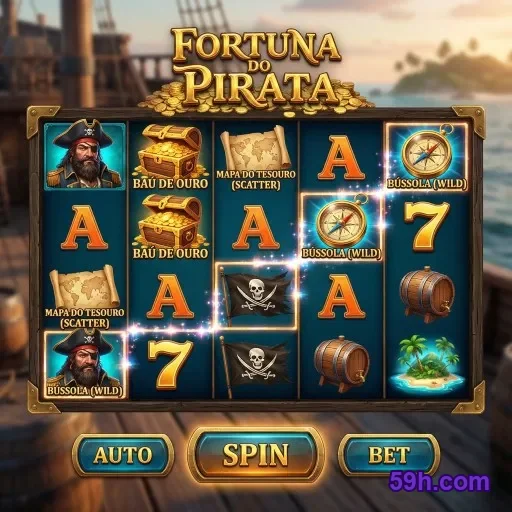512x512 pixels.
Task: Click the SPIN button
Action: click(x=256, y=454)
